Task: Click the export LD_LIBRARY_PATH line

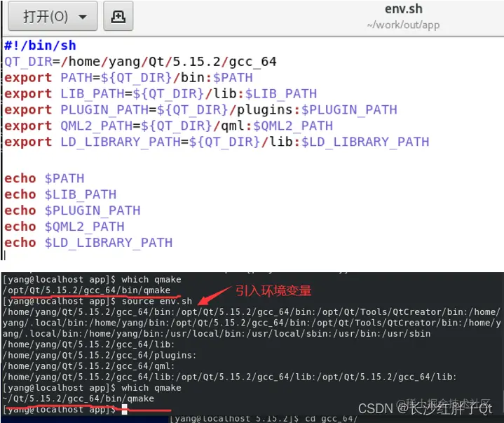Action: point(217,142)
